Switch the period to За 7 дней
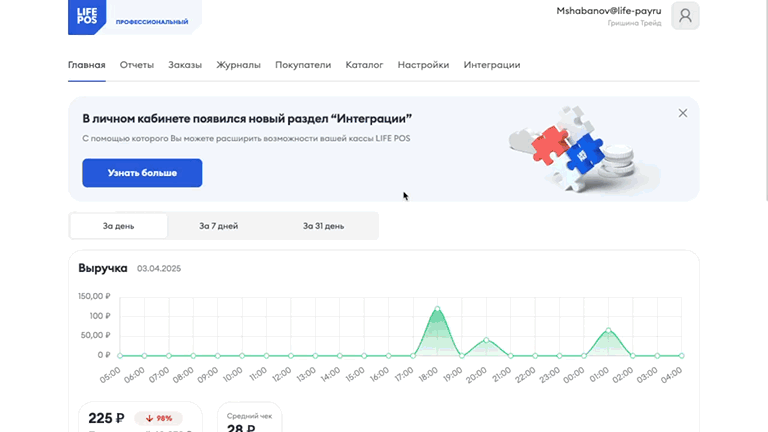This screenshot has height=432, width=768. coord(218,226)
